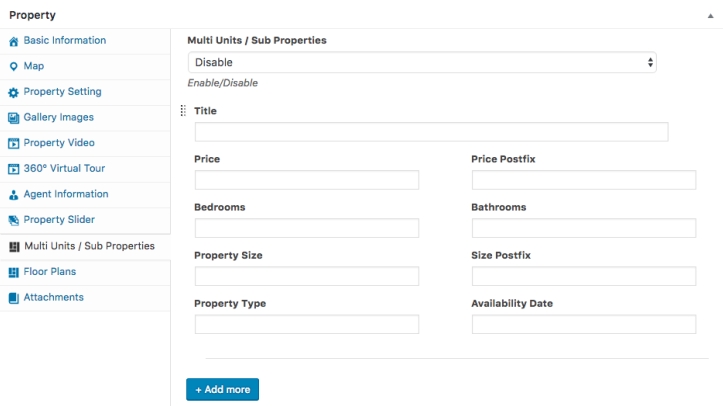Click the drag handle beside Title
Screen dimensions: 723x406
(x=183, y=111)
